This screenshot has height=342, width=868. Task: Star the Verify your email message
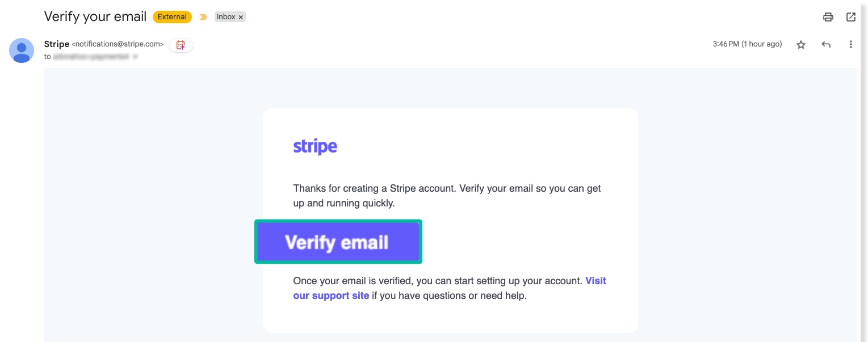(801, 44)
